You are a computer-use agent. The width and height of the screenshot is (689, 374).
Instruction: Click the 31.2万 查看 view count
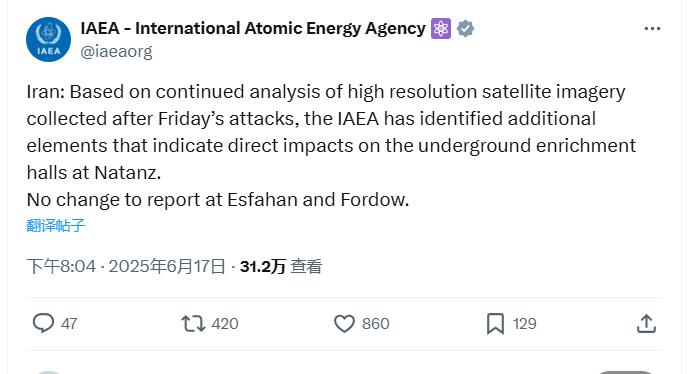281,267
